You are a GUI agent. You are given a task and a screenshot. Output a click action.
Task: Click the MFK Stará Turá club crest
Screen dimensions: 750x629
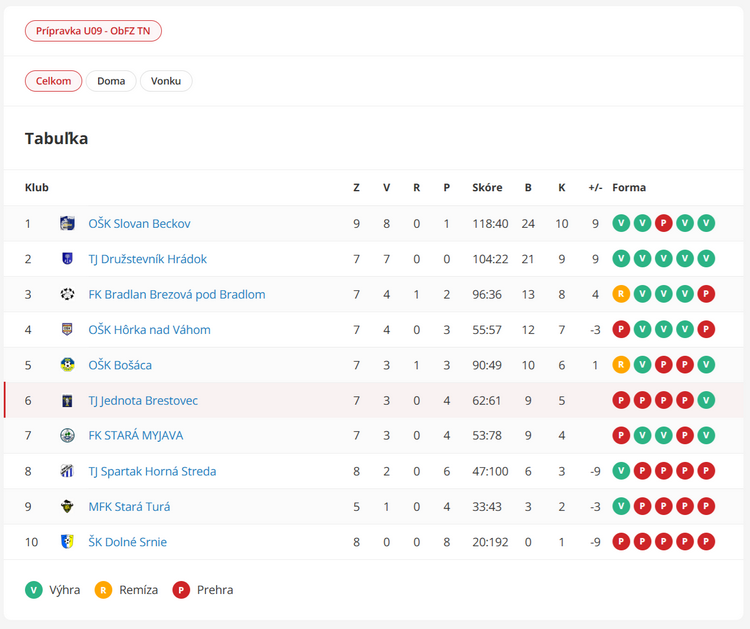pos(67,507)
